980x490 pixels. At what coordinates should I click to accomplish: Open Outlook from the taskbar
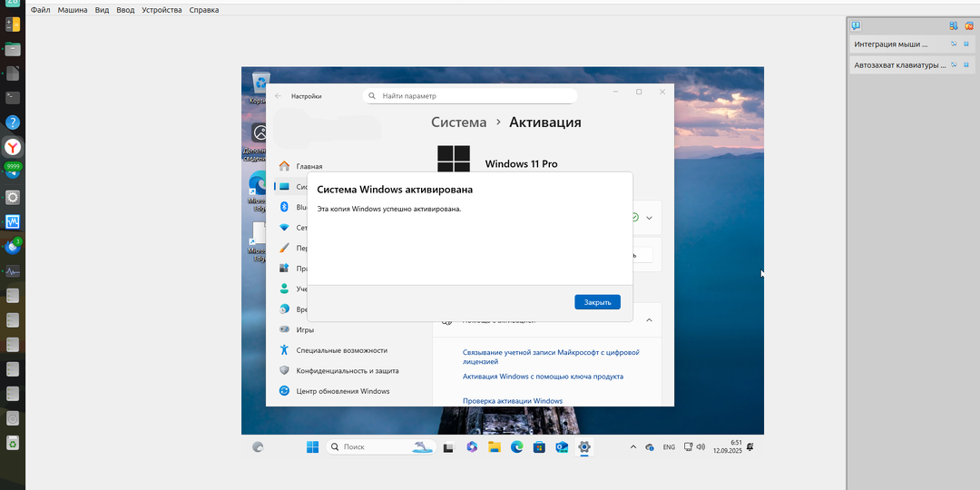pyautogui.click(x=562, y=446)
